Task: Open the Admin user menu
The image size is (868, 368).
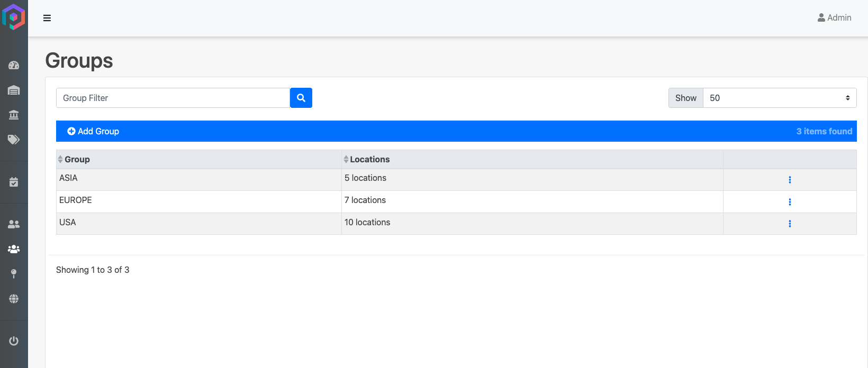Action: click(x=835, y=17)
